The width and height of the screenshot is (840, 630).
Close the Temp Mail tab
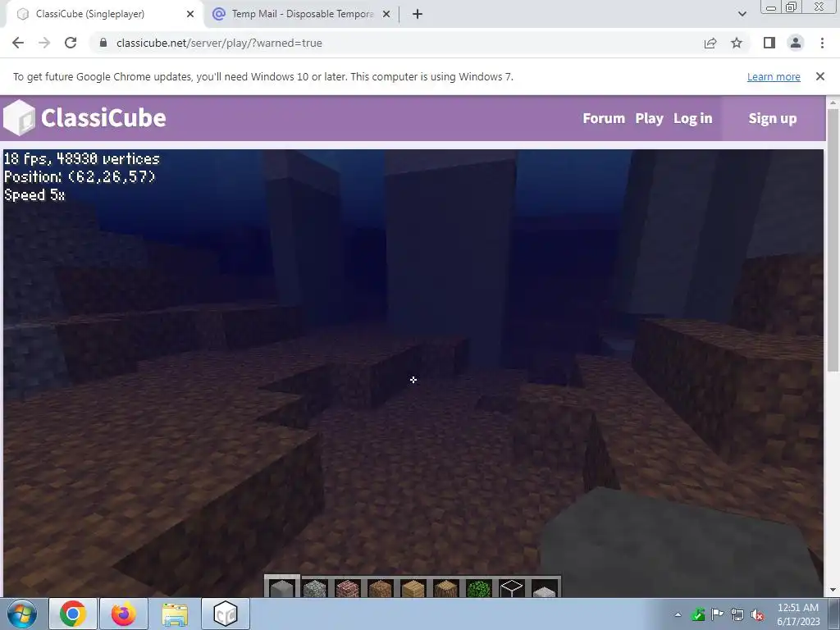(x=386, y=14)
